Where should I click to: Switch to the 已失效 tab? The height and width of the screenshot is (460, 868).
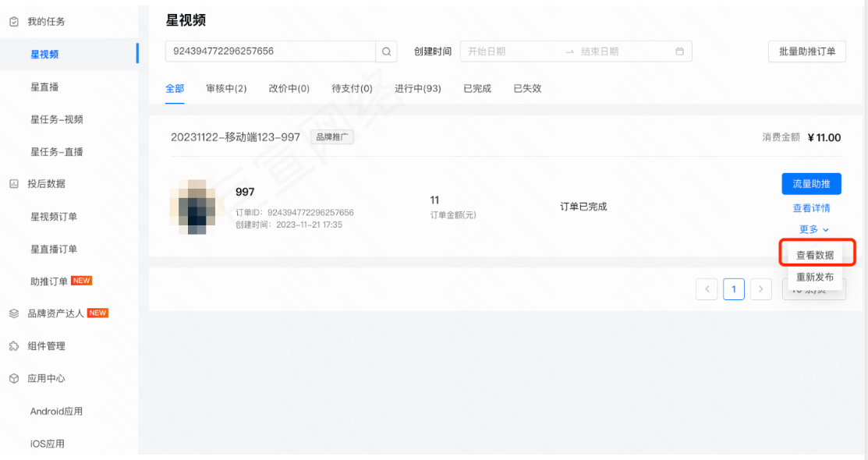527,89
